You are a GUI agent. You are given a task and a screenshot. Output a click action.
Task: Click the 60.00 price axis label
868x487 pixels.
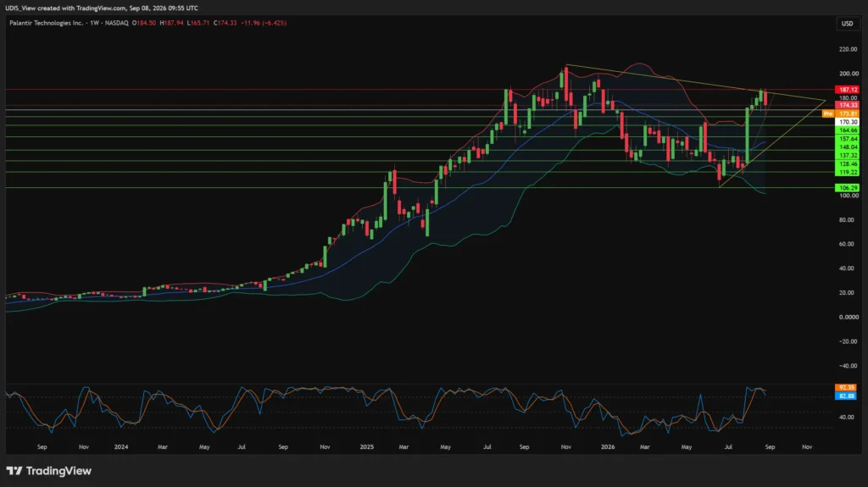(847, 244)
